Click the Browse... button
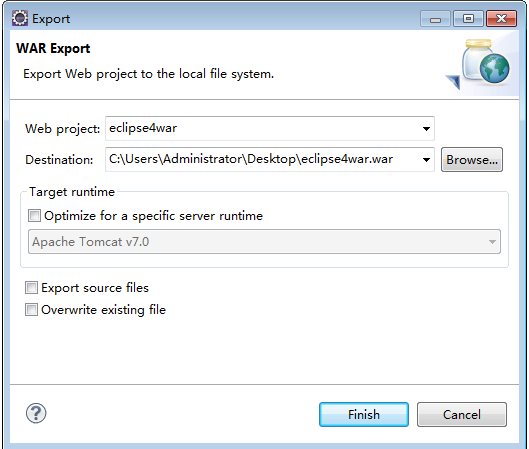 pos(472,160)
